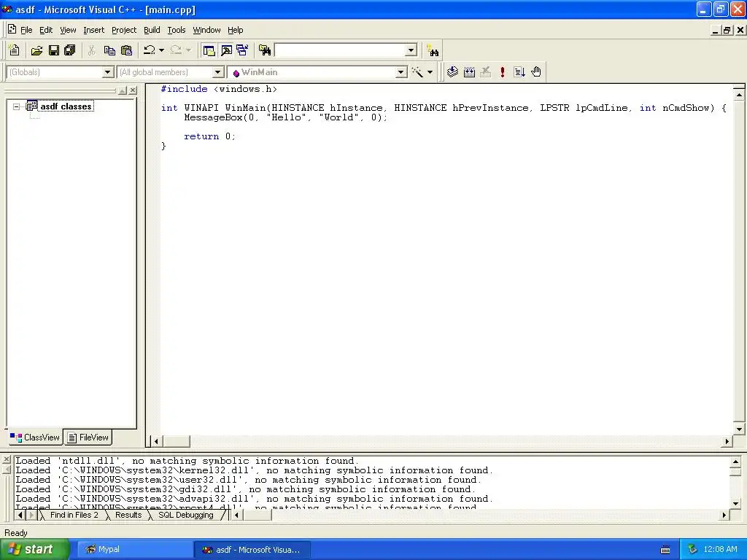The height and width of the screenshot is (560, 747).
Task: Paste from clipboard toolbar icon
Action: point(126,50)
